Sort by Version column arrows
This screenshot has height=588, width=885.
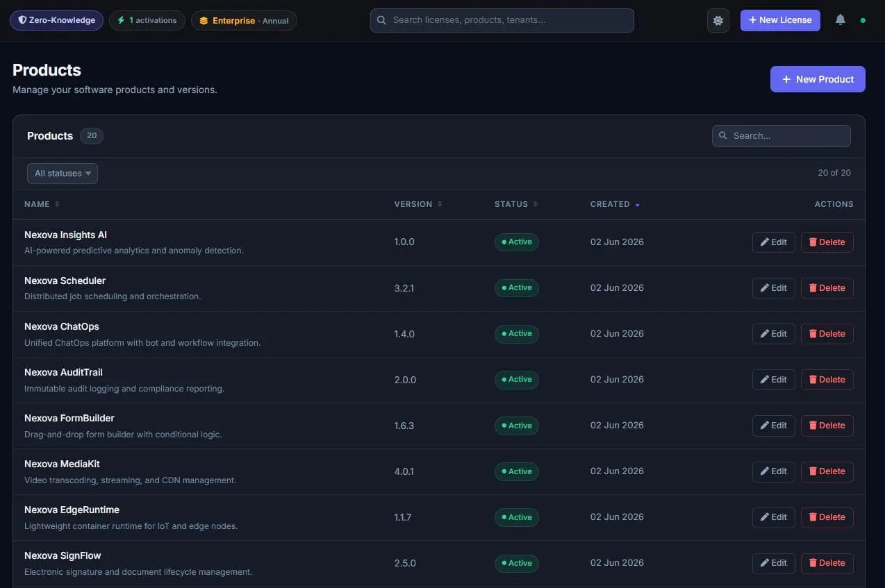click(440, 204)
